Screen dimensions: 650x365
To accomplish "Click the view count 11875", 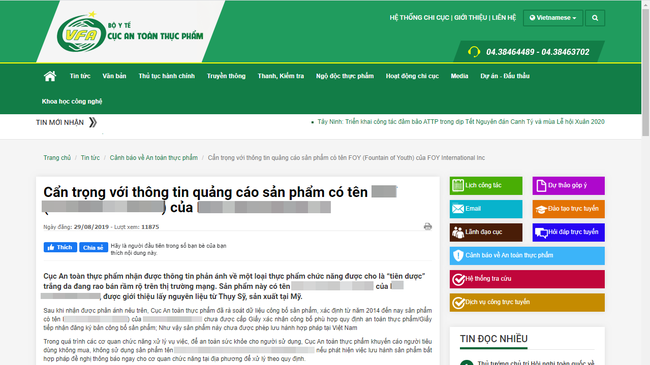I will tap(150, 227).
